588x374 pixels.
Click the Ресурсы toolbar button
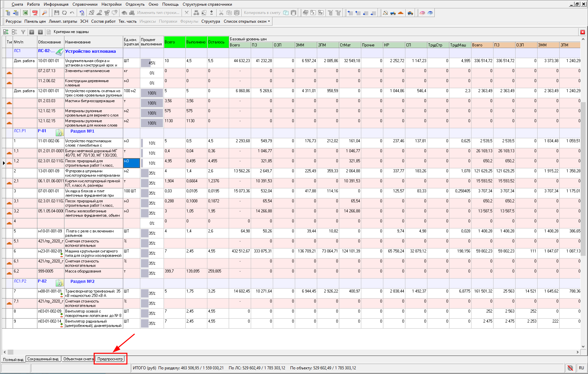point(13,21)
